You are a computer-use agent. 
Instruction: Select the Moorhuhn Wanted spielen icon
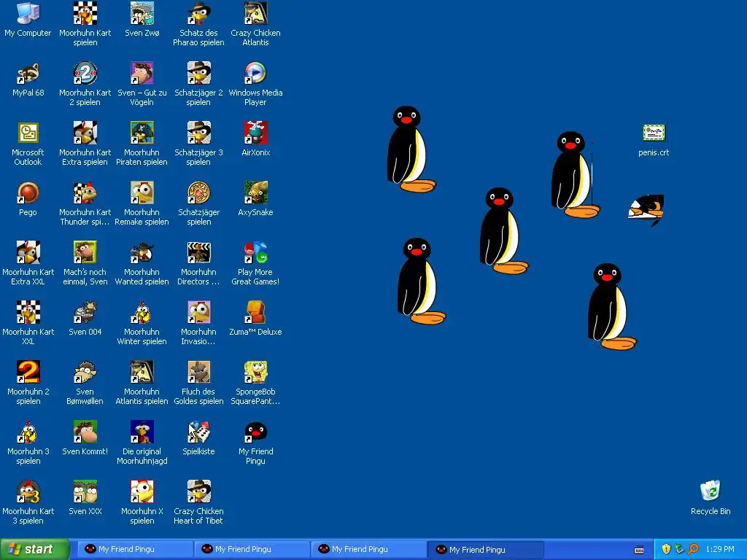pyautogui.click(x=142, y=252)
